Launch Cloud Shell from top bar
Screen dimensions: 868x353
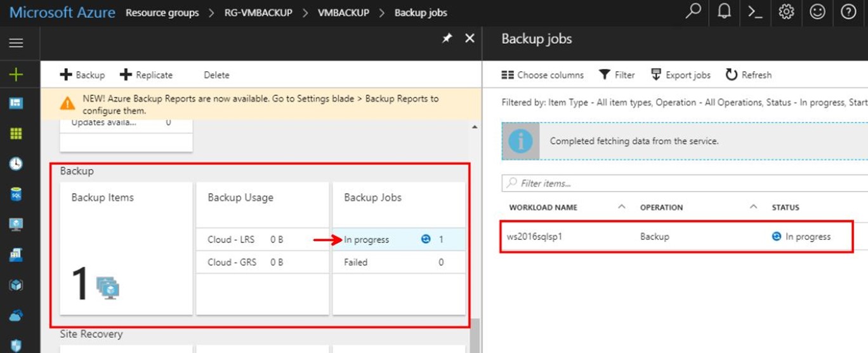pos(755,11)
